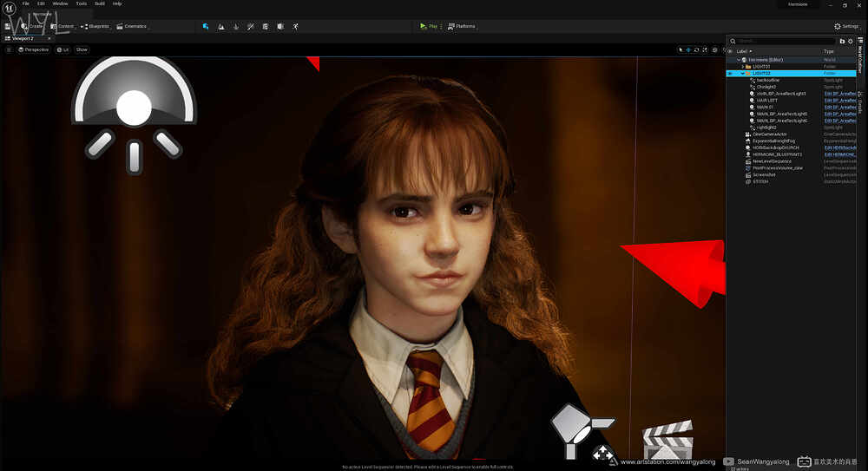Select MAIN 01 light row
Viewport: 868px width, 471px height.
(791, 108)
